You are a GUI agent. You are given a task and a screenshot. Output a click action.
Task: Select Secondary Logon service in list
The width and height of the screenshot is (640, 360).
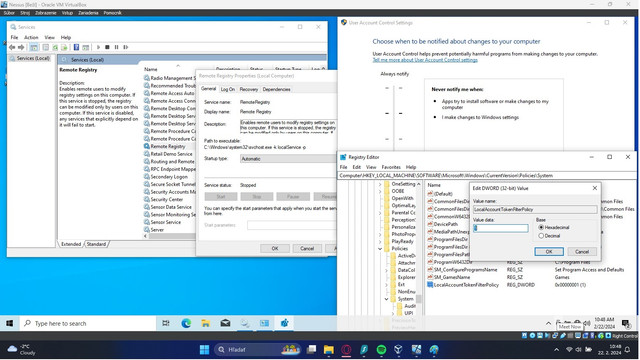169,177
